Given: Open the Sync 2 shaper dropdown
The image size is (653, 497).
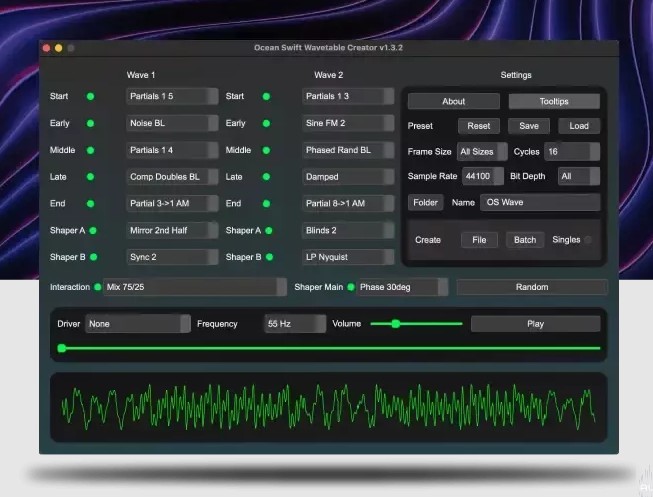Looking at the screenshot, I should (x=172, y=257).
